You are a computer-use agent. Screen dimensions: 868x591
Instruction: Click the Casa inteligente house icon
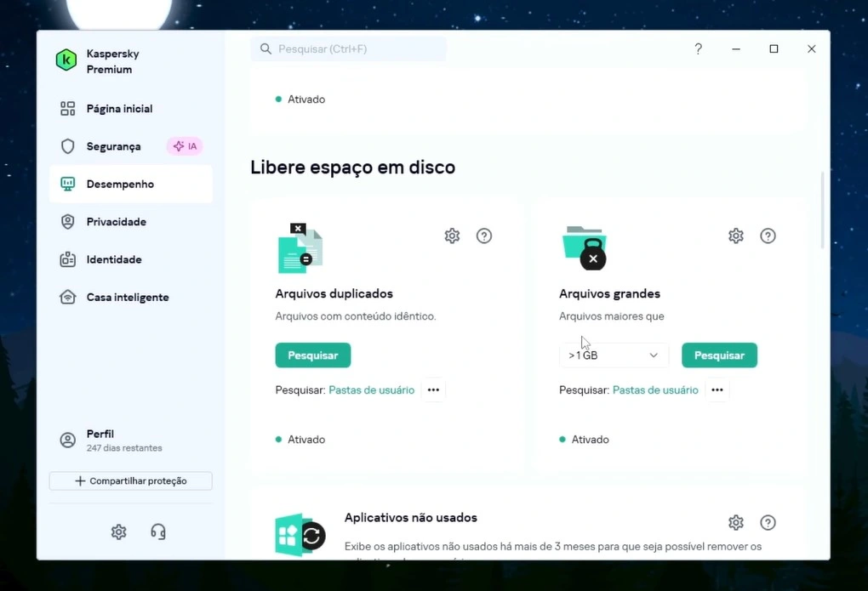67,297
